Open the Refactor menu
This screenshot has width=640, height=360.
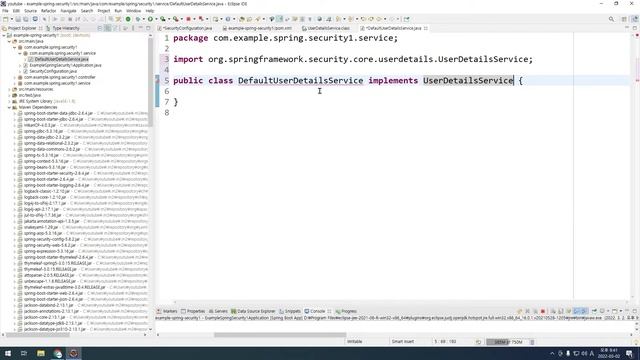[48, 11]
